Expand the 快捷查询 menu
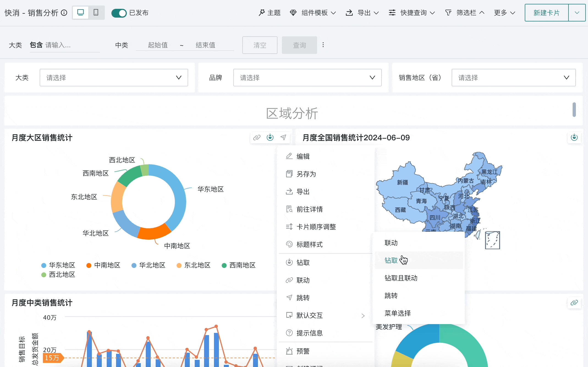Image resolution: width=588 pixels, height=367 pixels. tap(412, 13)
